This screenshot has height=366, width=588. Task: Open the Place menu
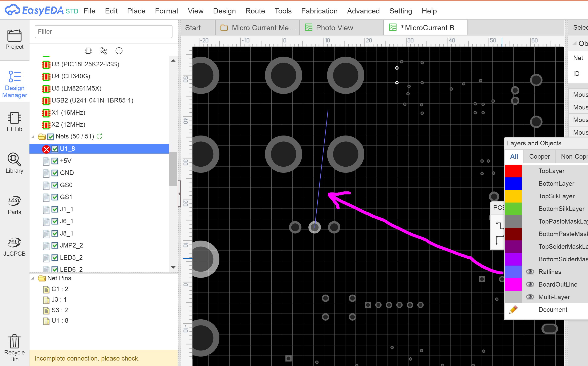[136, 11]
